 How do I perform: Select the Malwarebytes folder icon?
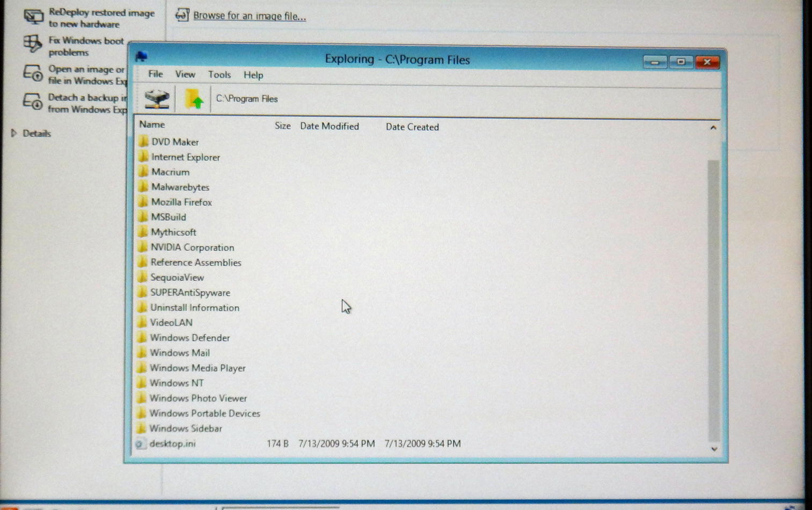coord(143,187)
